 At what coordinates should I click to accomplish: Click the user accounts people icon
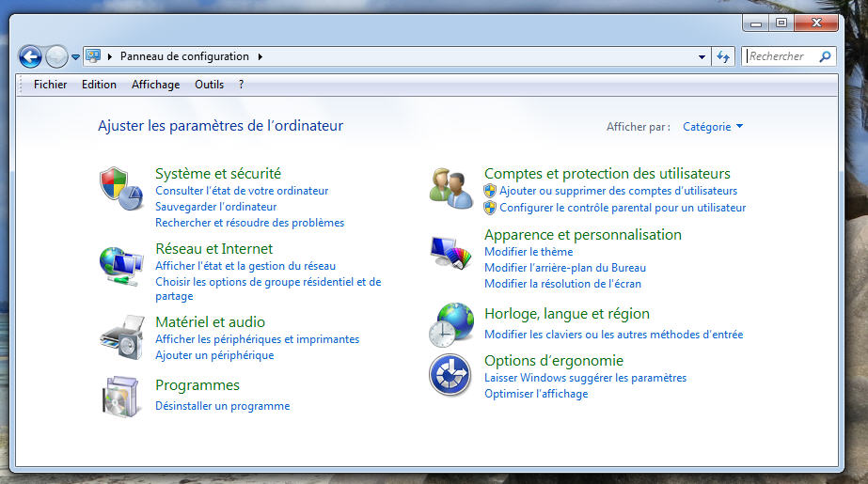[450, 189]
